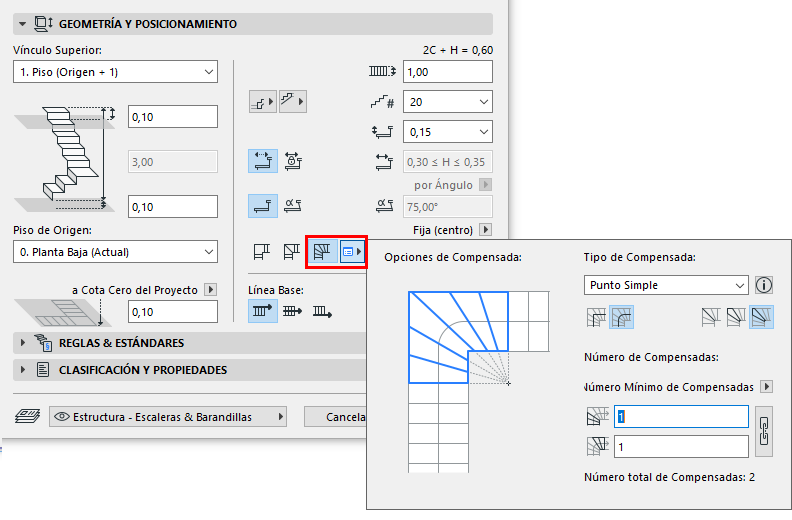This screenshot has height=520, width=792.
Task: Edit the top offset 0,10 field
Action: (173, 117)
